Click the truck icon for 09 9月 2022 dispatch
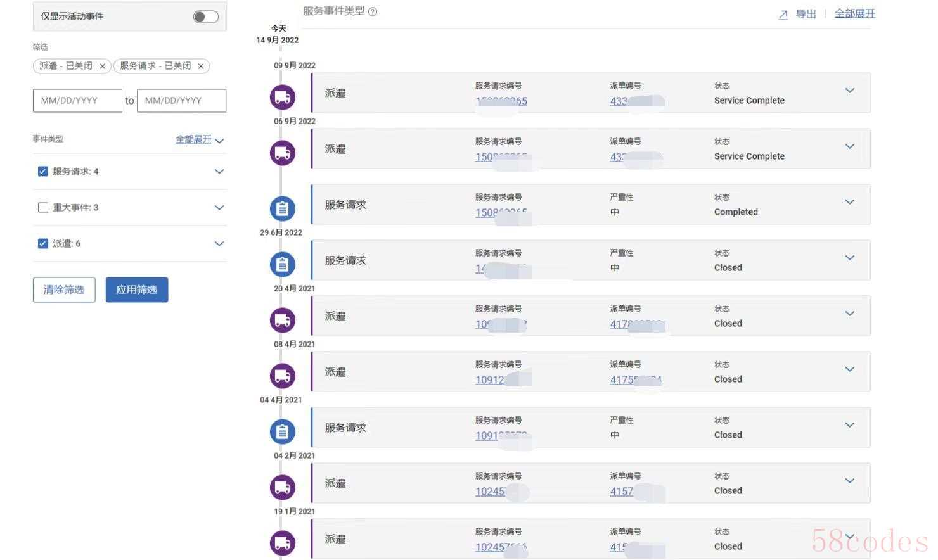938x560 pixels. click(283, 97)
